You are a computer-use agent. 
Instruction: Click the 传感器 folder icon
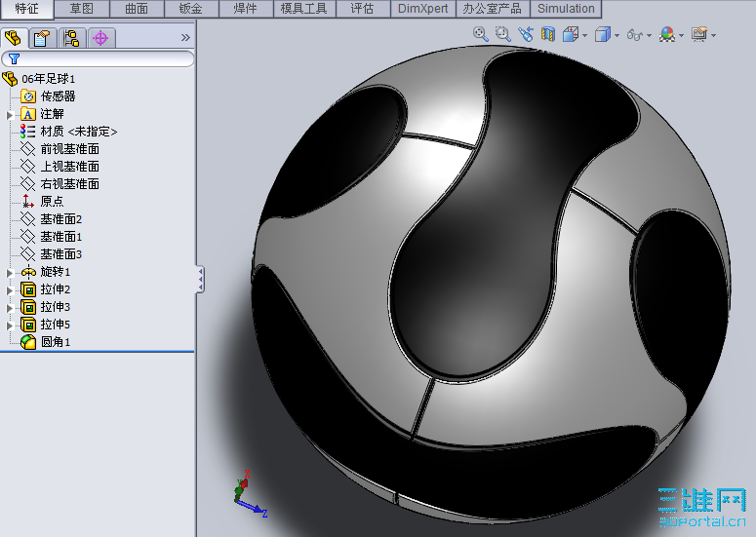tap(28, 96)
